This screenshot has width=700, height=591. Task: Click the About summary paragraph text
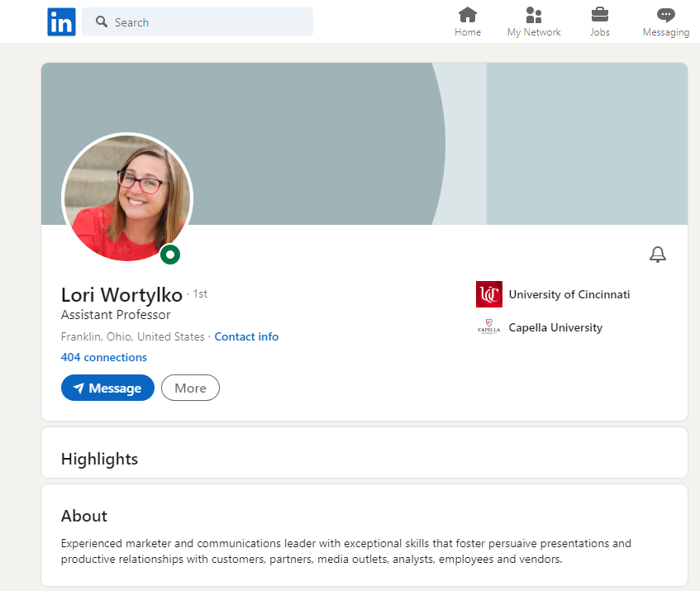346,551
